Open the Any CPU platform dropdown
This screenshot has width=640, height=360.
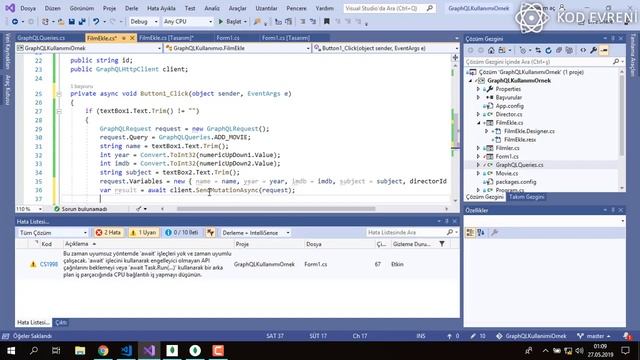(187, 22)
